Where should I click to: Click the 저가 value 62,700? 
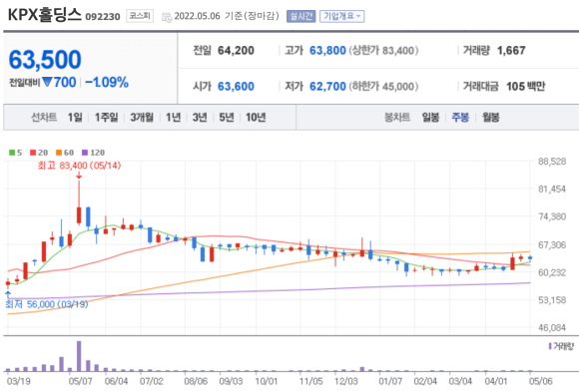coord(327,87)
